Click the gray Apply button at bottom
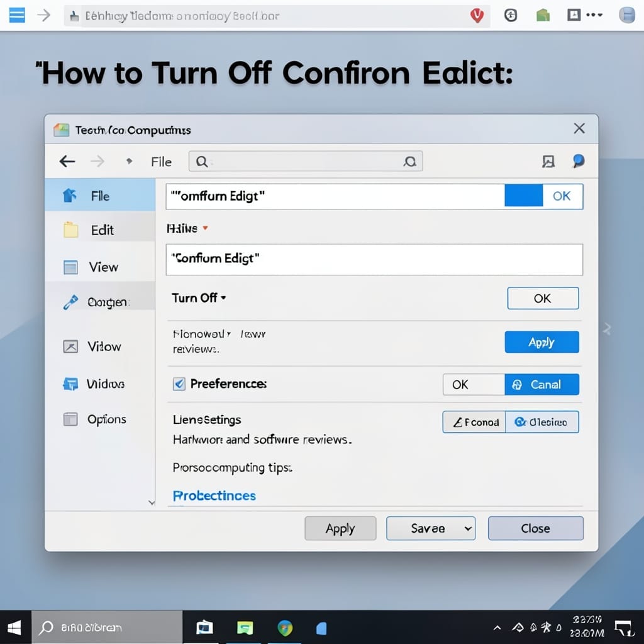644x644 pixels. click(x=340, y=528)
